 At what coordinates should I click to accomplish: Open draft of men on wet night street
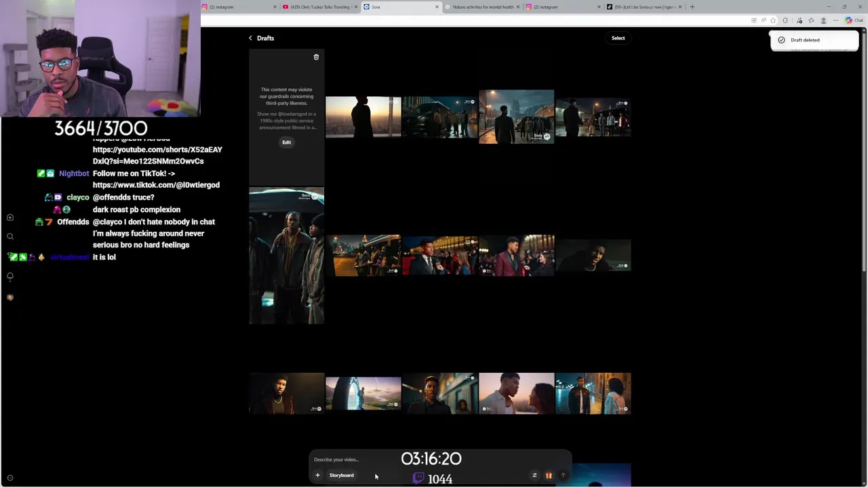(593, 117)
